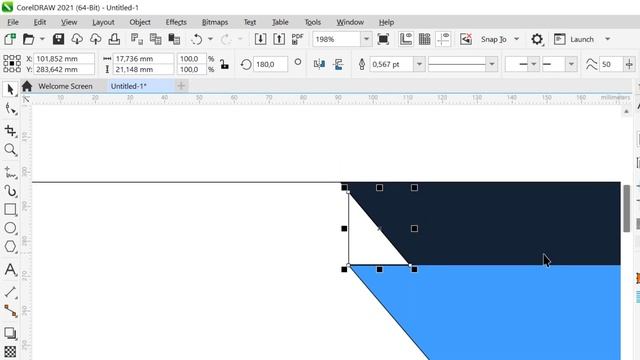Screen dimensions: 640x360
Task: Select the Shape tool
Action: pyautogui.click(x=10, y=109)
